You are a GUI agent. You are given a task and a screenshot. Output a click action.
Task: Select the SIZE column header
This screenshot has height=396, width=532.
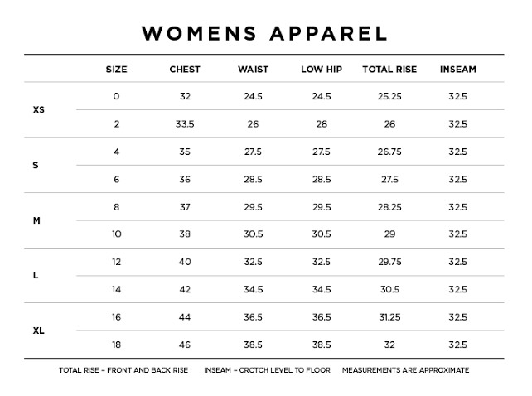pyautogui.click(x=116, y=70)
